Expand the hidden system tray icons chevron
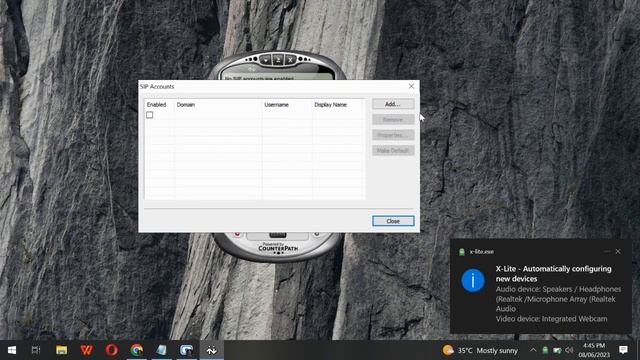The image size is (640, 360). click(533, 350)
